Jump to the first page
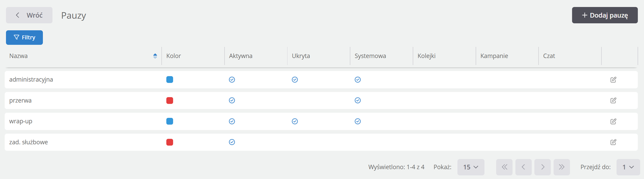 (x=504, y=167)
